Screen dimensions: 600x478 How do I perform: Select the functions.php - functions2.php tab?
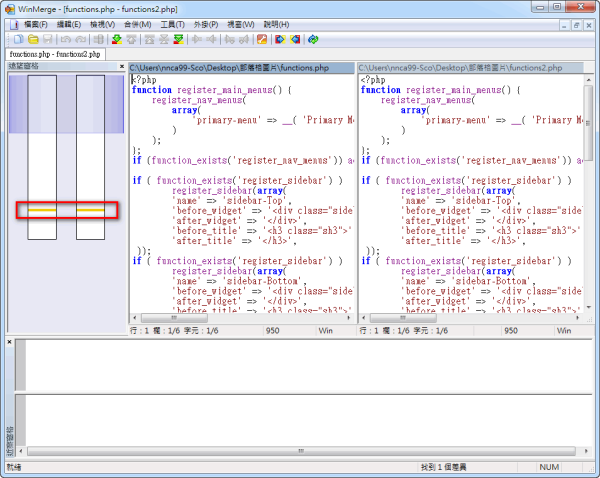[x=55, y=54]
